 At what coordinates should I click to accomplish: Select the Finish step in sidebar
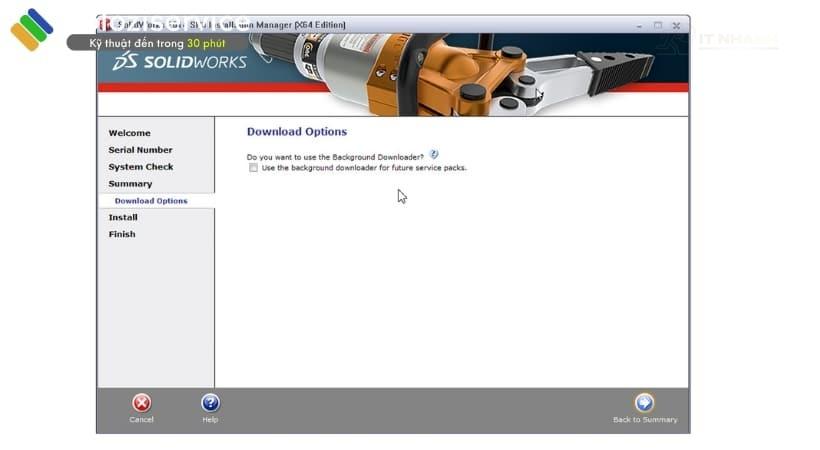[x=122, y=234]
